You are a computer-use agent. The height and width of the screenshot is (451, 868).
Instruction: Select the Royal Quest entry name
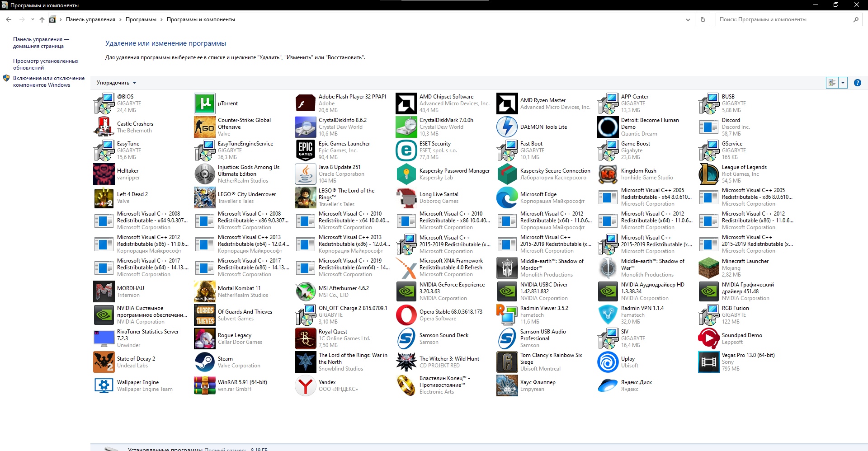point(333,332)
